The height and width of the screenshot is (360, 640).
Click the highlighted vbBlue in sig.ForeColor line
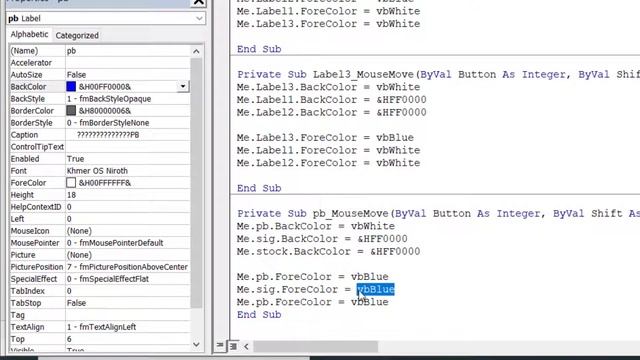[x=376, y=289]
